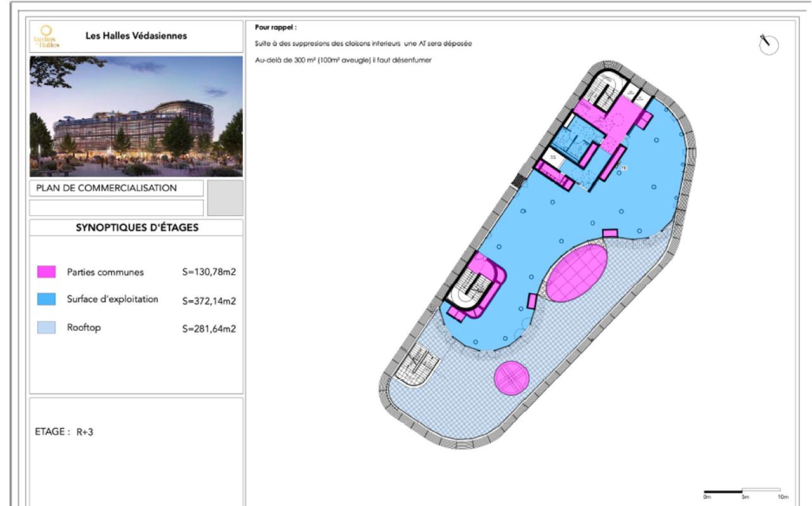This screenshot has height=506, width=812.
Task: Pick the light blue Rooftop legend swatch
Action: tap(47, 328)
